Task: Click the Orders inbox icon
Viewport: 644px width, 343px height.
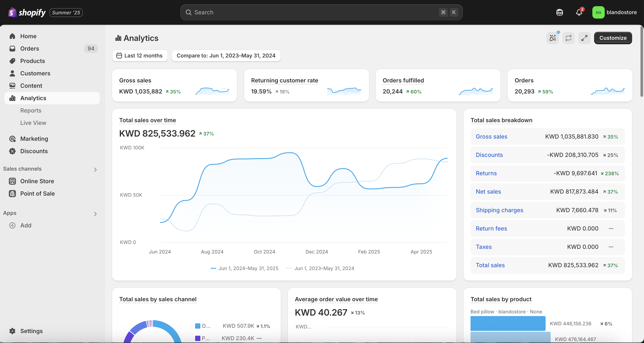Action: point(12,49)
